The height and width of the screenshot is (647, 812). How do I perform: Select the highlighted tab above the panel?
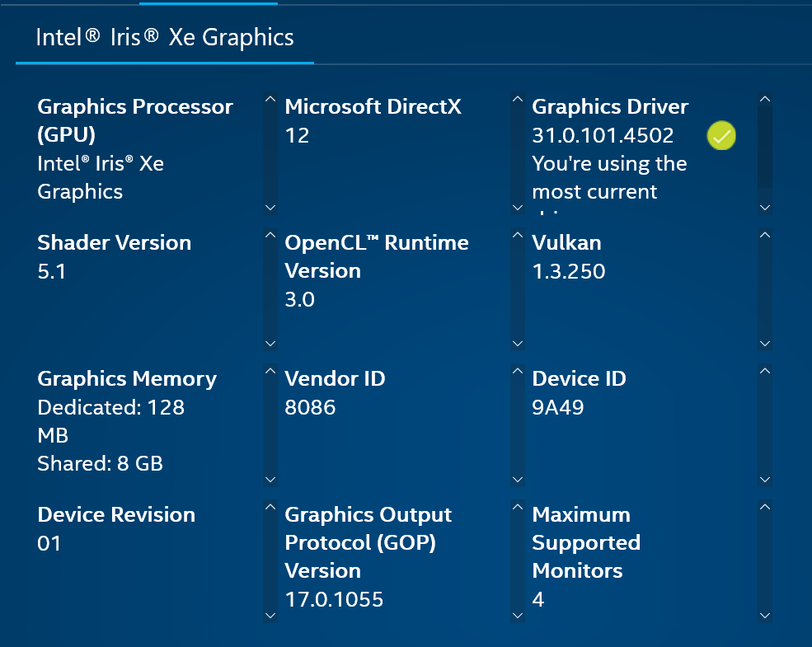[208, 4]
